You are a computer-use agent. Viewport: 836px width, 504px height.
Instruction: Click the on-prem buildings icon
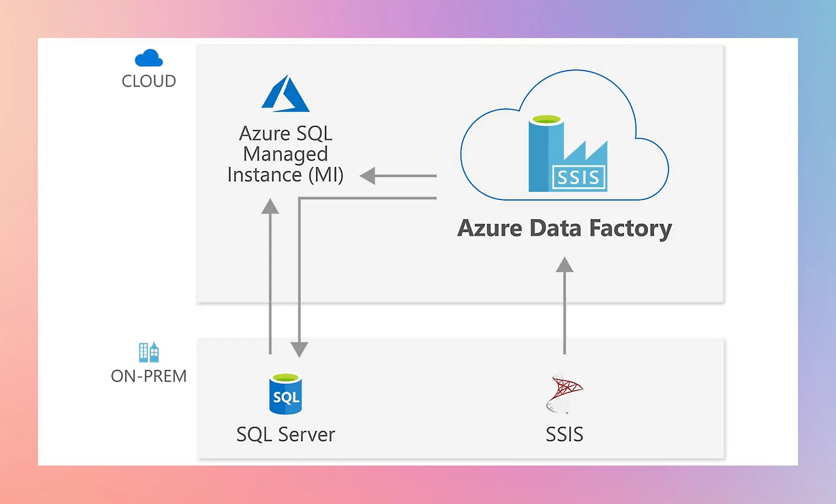(149, 352)
